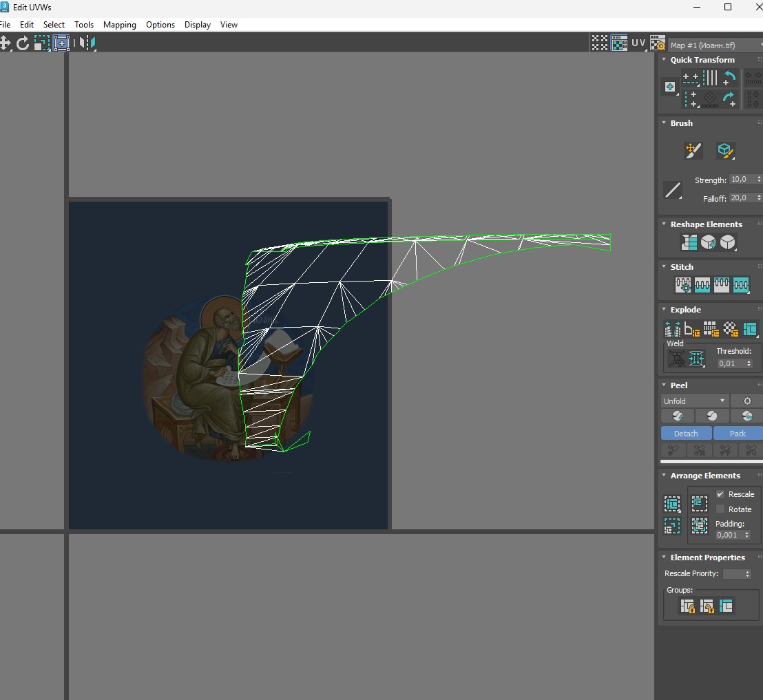Click the align-vertically dashed line icon
The width and height of the screenshot is (763, 700).
click(691, 98)
